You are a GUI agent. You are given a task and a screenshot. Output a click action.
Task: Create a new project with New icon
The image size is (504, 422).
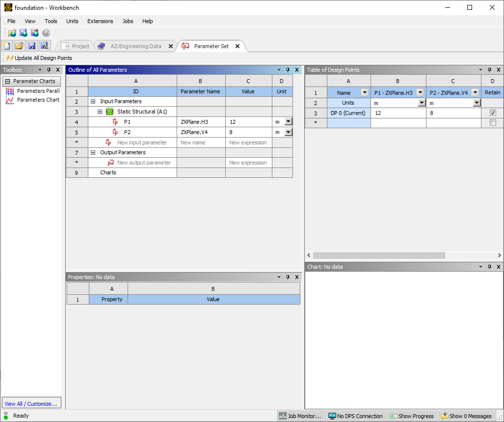7,46
